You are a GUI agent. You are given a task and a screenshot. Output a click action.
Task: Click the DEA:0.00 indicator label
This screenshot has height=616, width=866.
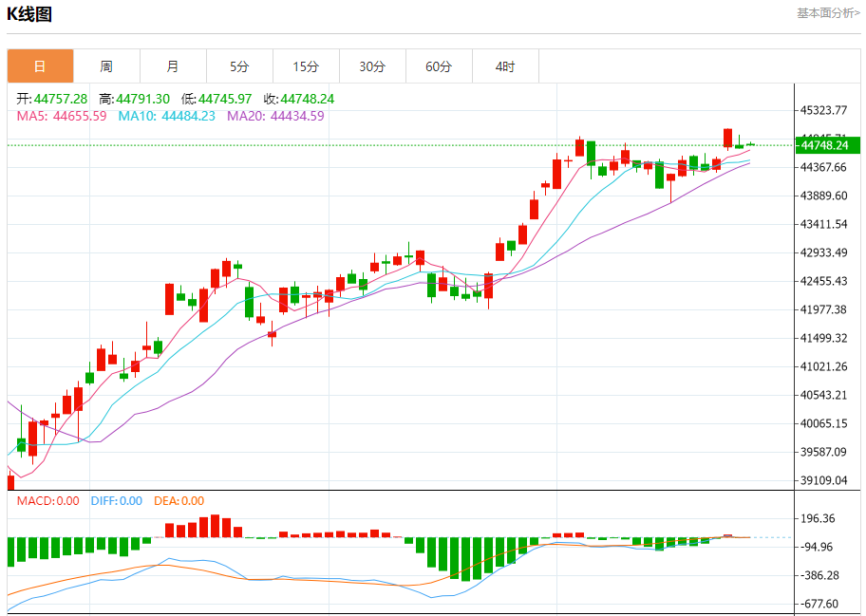click(x=179, y=500)
